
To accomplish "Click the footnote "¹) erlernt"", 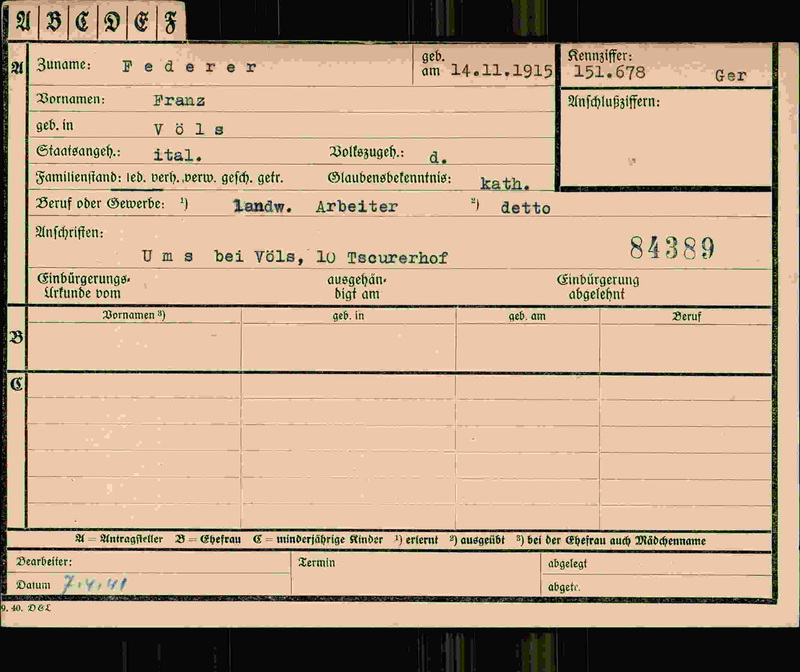I will coord(416,540).
